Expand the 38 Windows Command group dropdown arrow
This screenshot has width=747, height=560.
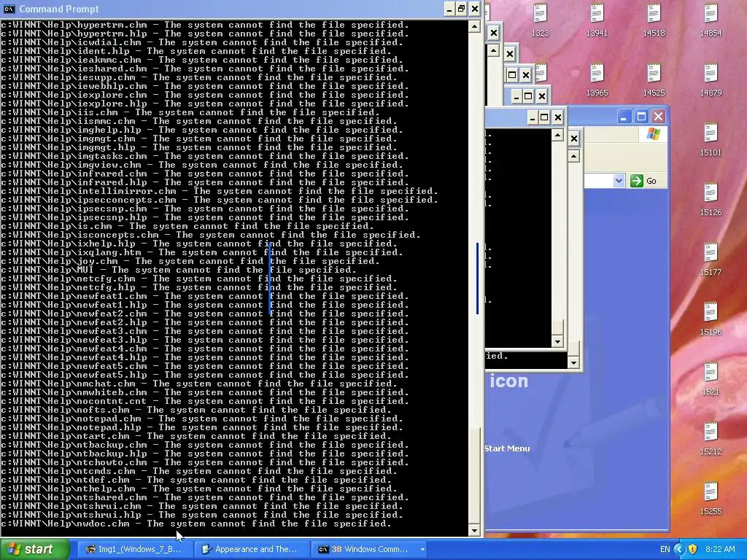422,550
